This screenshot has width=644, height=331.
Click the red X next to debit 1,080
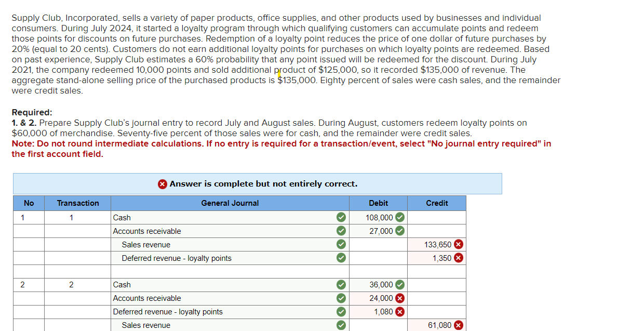coord(400,311)
